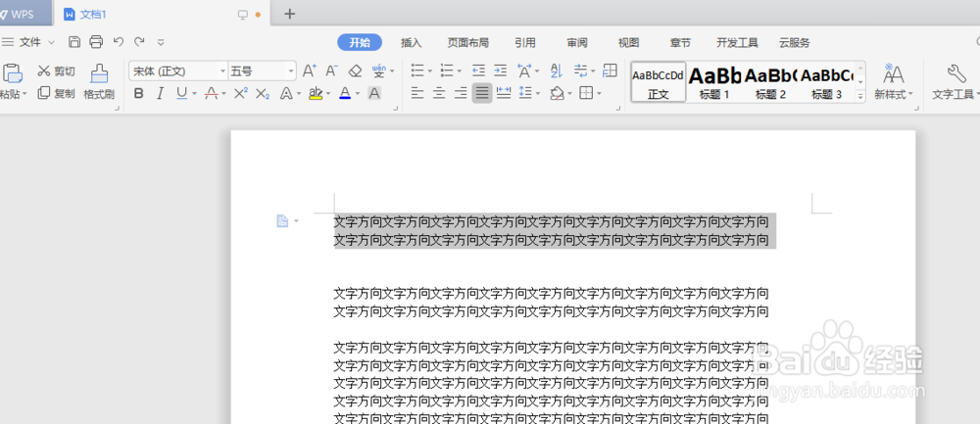Center align text
The width and height of the screenshot is (980, 424).
(439, 94)
